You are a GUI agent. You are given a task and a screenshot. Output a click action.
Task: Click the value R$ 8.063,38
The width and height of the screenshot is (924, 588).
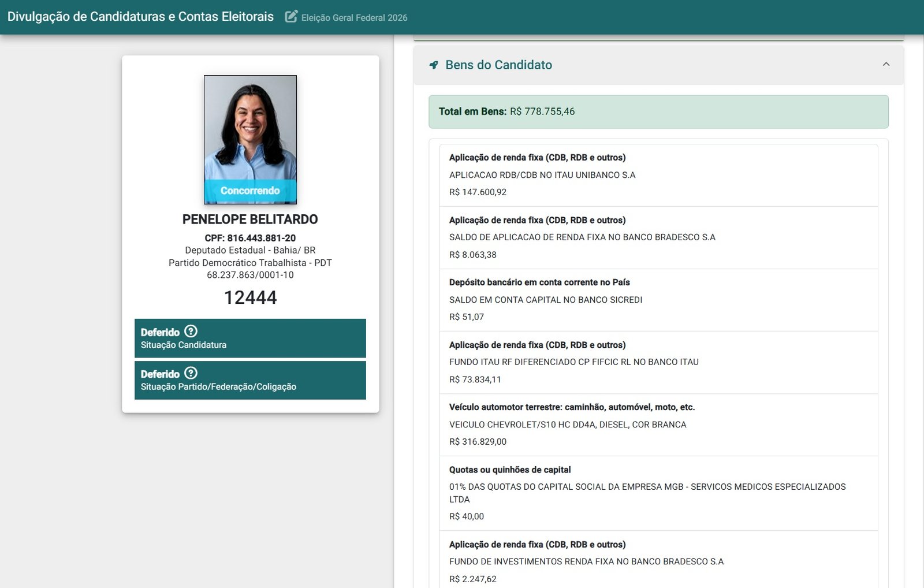pyautogui.click(x=472, y=255)
